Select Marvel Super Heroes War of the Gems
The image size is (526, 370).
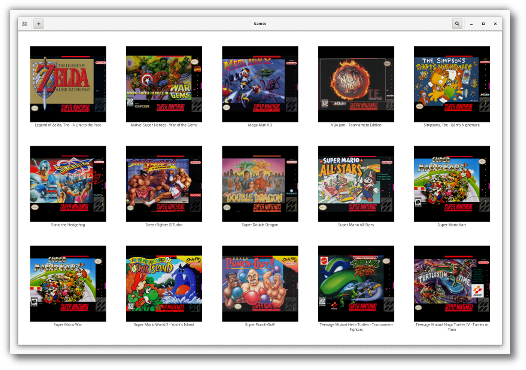[164, 84]
